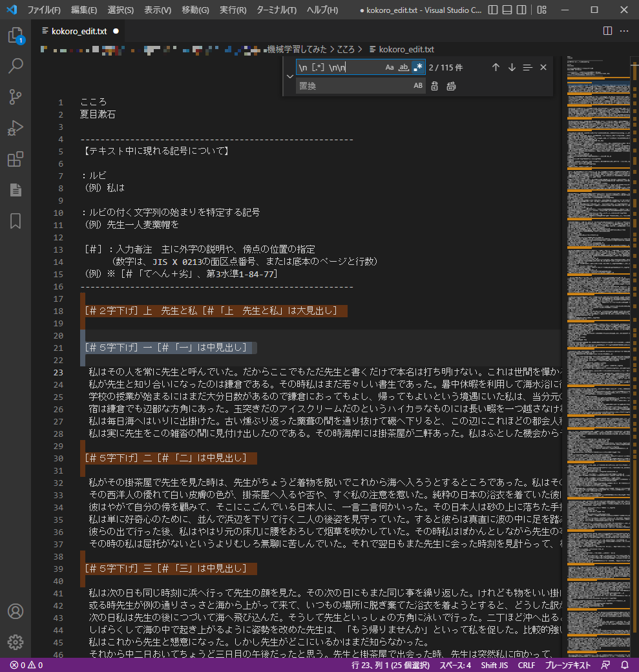
Task: Disable the regular expression search toggle
Action: 418,67
